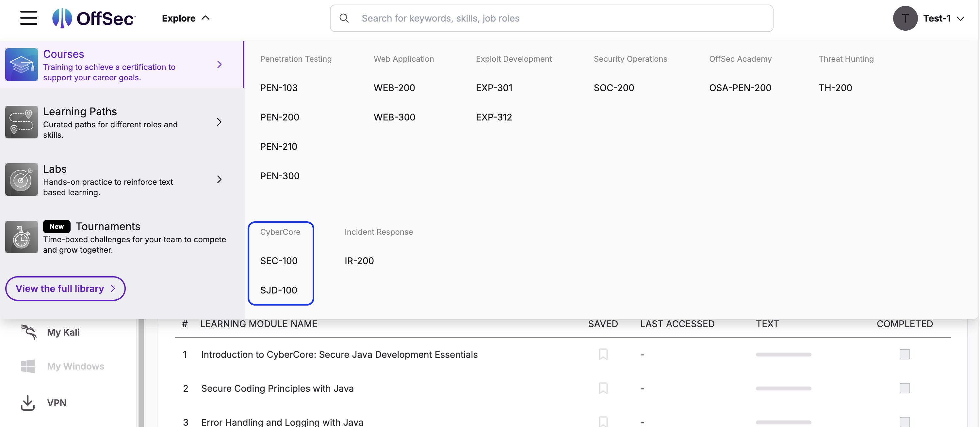The height and width of the screenshot is (427, 980).
Task: Click the Test-1 user avatar
Action: click(x=905, y=18)
